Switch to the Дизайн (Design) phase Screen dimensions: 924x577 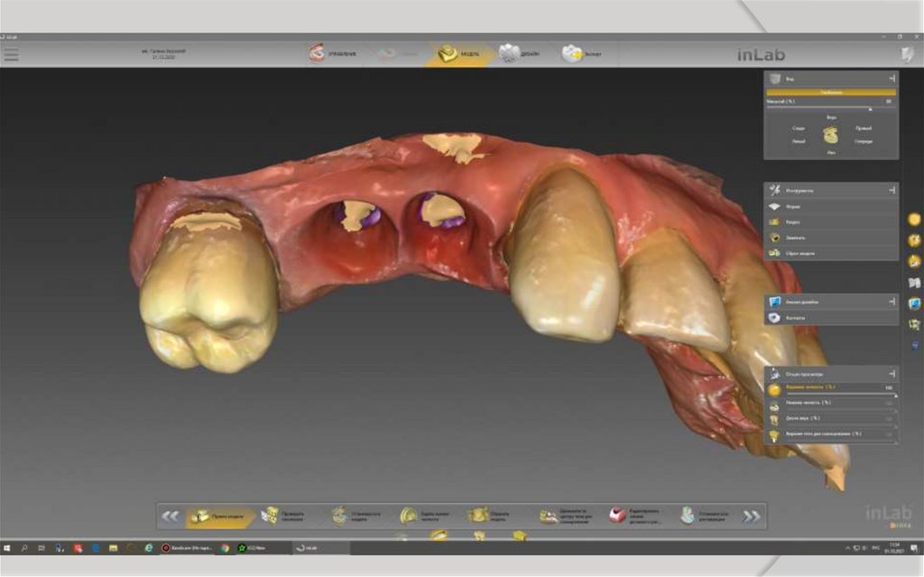(519, 53)
